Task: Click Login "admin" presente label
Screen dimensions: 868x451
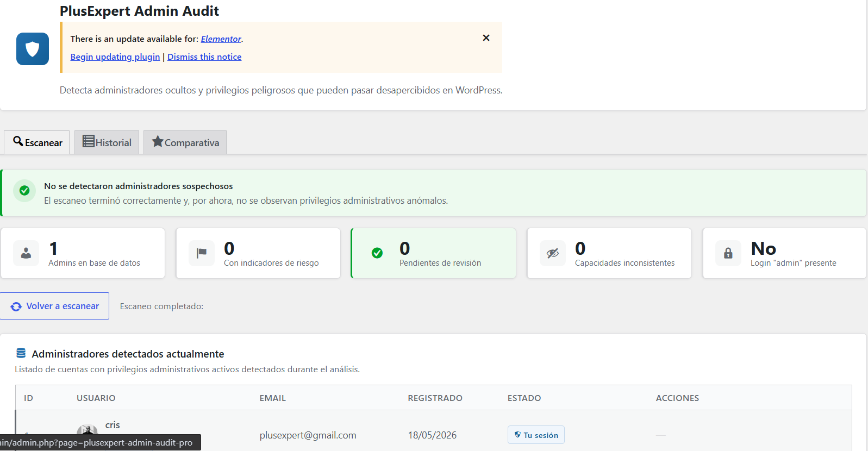Action: [x=794, y=263]
